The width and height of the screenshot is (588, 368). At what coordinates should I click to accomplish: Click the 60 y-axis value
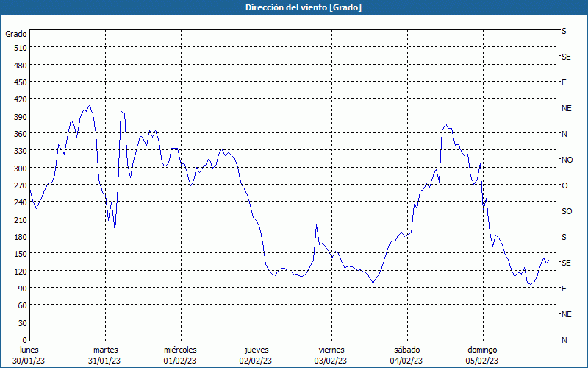(x=23, y=305)
